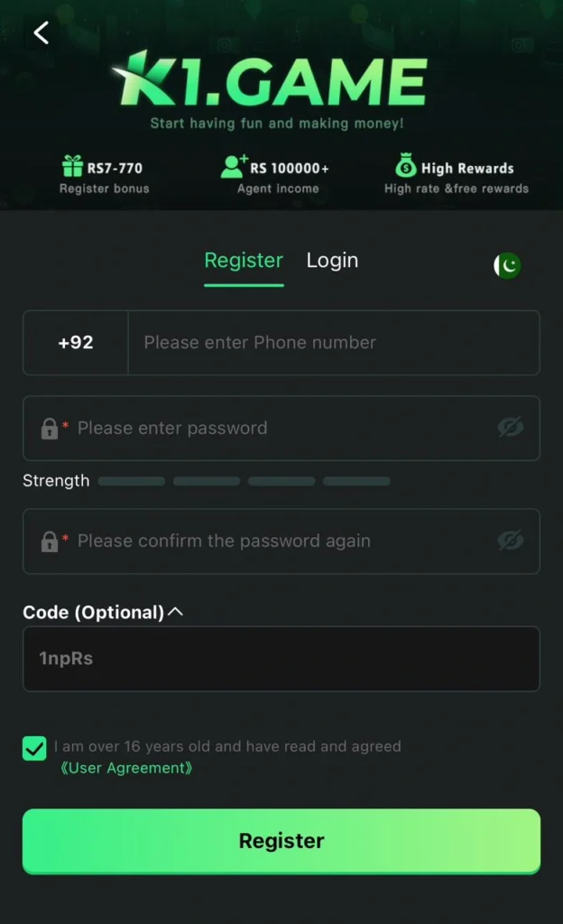
Task: Tap the agent income person icon
Action: coord(234,166)
